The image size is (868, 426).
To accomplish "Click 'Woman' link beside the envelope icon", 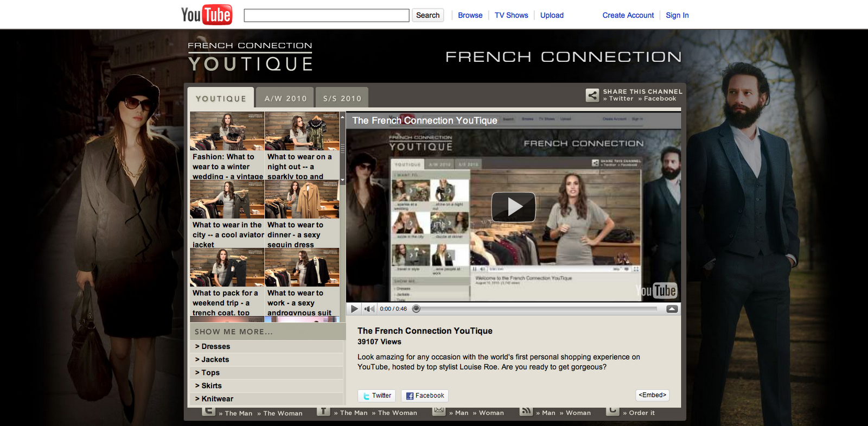I will (x=488, y=413).
